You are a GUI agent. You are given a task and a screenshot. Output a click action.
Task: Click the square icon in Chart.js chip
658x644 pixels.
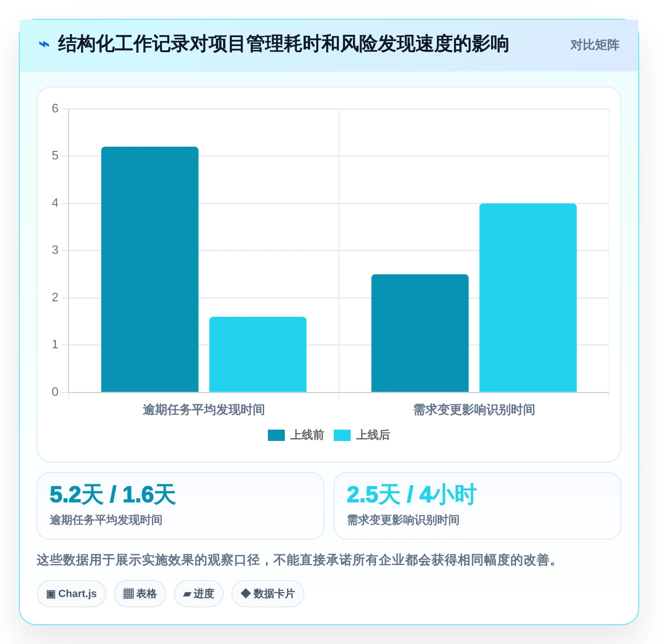[x=51, y=594]
